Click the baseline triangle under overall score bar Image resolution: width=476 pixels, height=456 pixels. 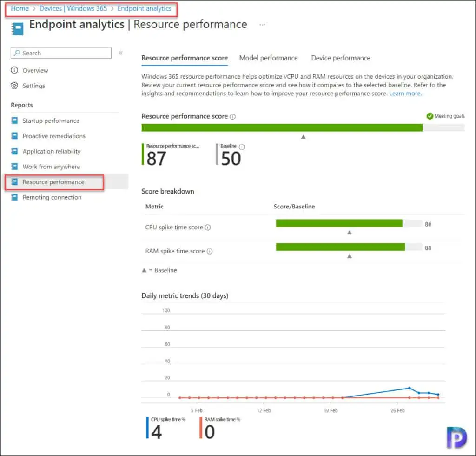303,137
